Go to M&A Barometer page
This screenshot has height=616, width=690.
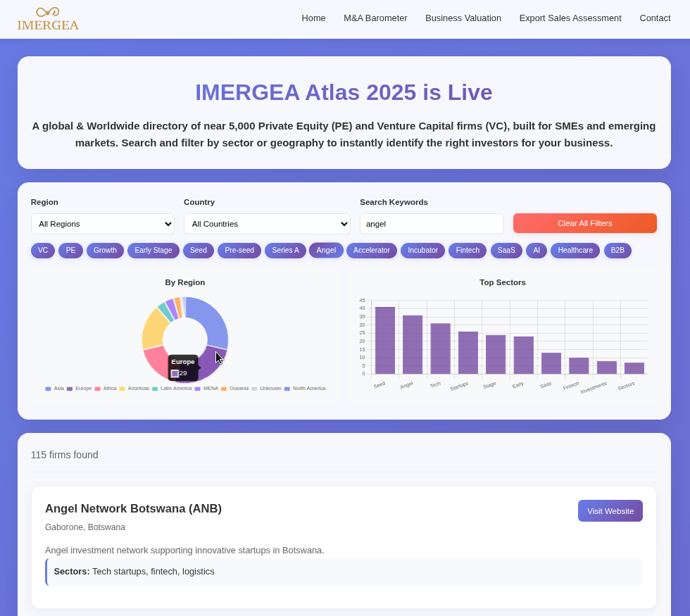[375, 18]
